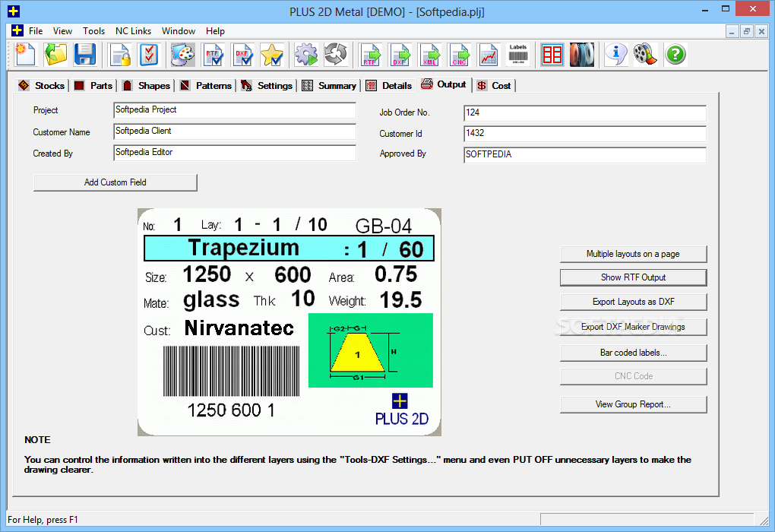Switch to the Shapes tab
775x532 pixels.
pos(147,86)
